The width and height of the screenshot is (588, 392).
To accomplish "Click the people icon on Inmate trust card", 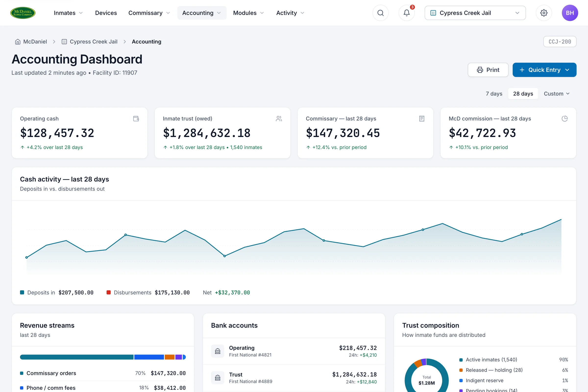I will point(279,119).
